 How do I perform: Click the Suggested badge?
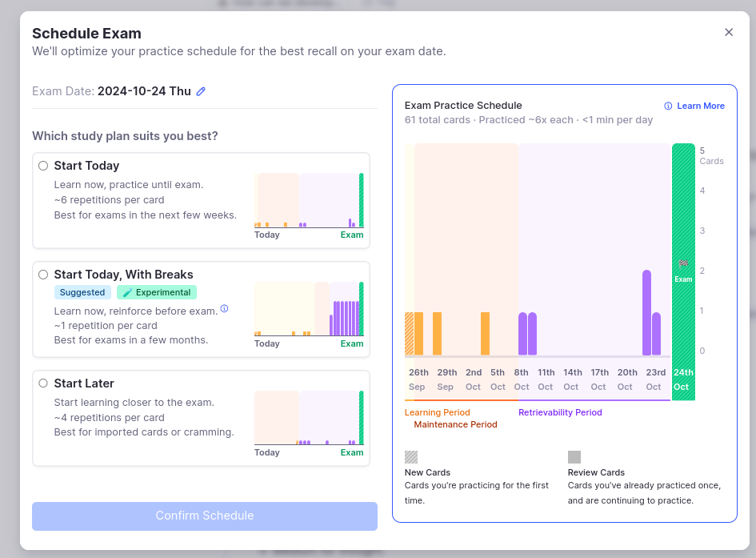pos(82,292)
